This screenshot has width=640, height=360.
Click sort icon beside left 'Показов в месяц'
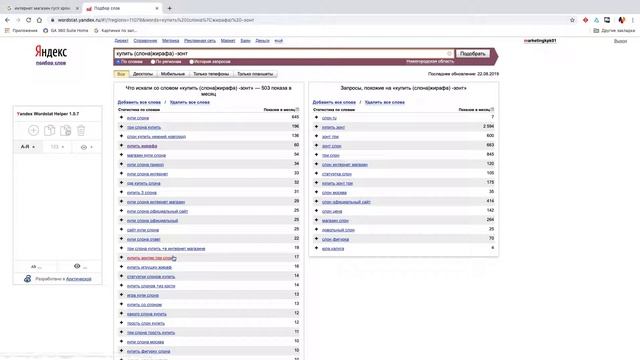click(x=298, y=109)
